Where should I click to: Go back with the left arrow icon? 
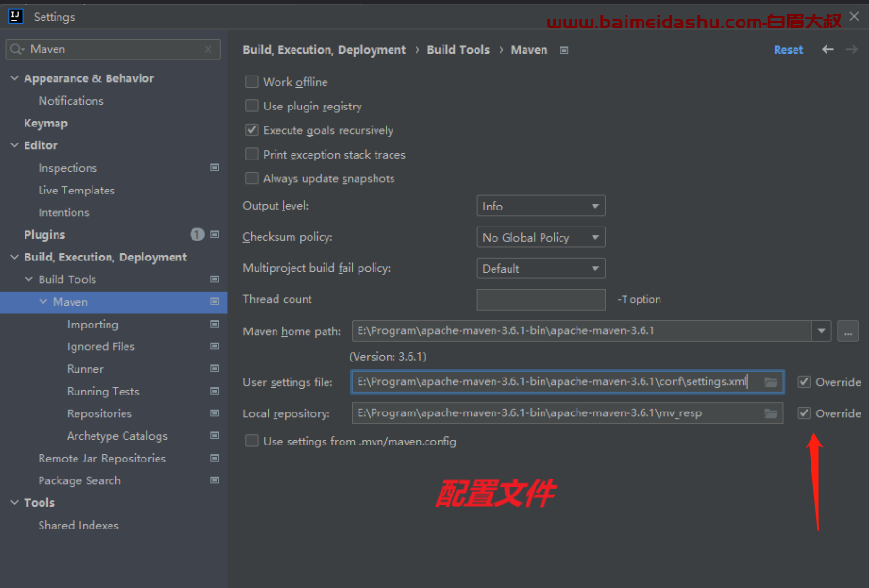click(827, 50)
